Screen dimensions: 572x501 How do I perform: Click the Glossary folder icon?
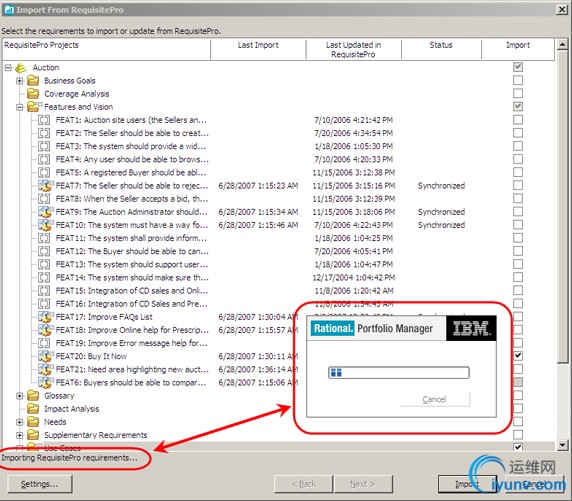click(33, 396)
